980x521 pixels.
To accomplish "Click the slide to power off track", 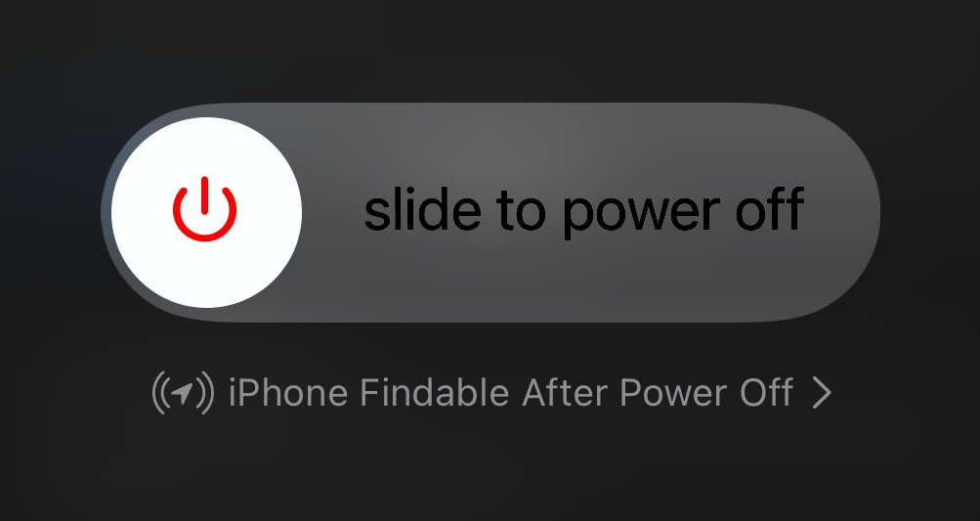I will click(490, 213).
